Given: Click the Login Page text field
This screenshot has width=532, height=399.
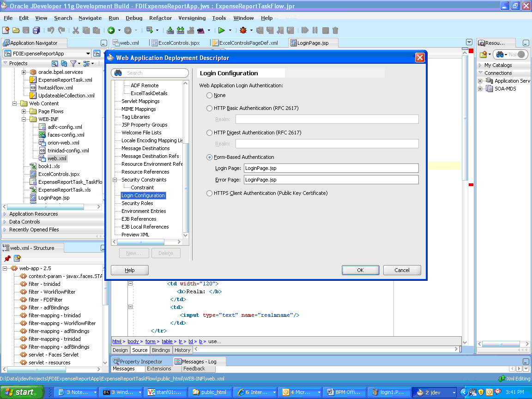Looking at the screenshot, I should point(331,168).
